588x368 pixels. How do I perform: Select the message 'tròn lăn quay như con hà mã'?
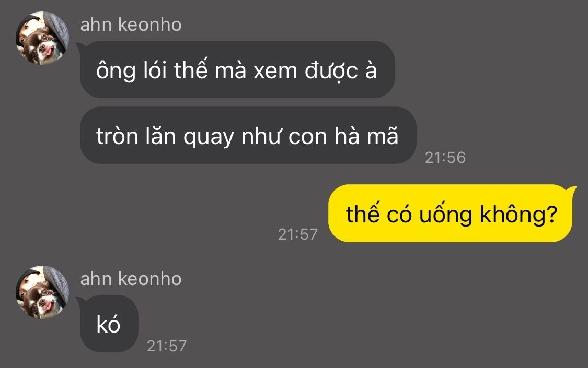[248, 135]
